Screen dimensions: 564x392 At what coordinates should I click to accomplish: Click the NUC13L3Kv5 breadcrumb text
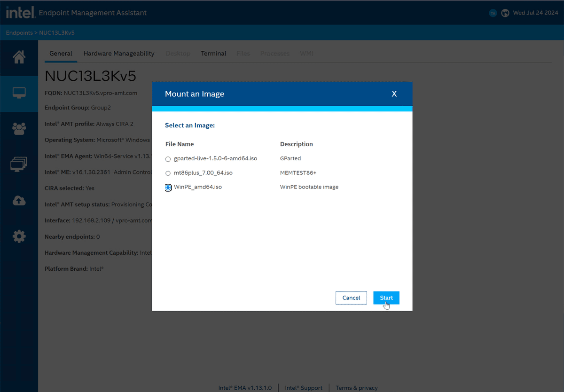click(57, 33)
